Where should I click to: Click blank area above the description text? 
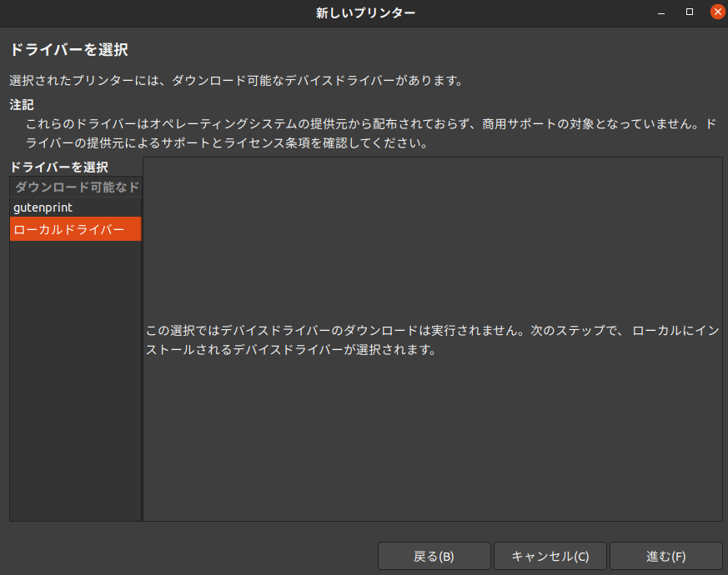[x=432, y=242]
